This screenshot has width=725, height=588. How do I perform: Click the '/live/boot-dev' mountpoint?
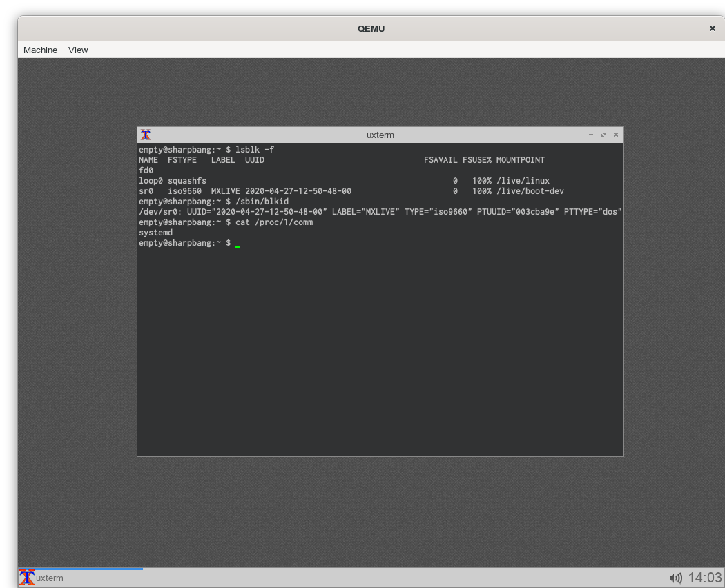click(x=530, y=191)
